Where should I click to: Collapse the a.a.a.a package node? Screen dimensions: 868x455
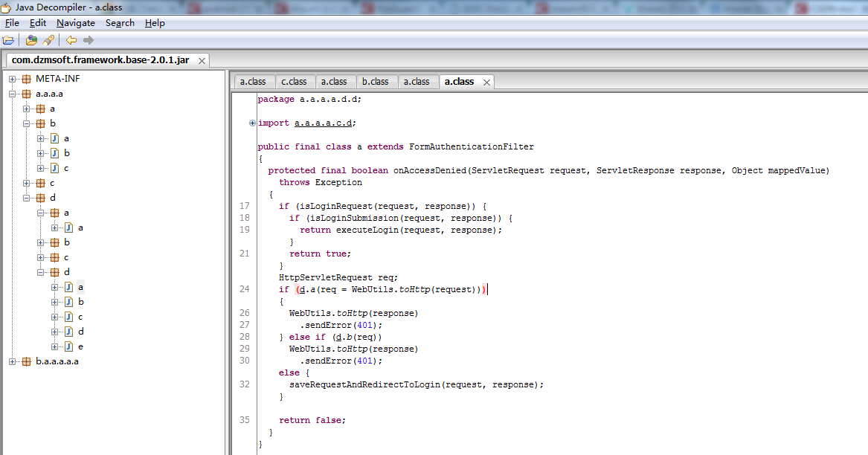click(x=12, y=94)
